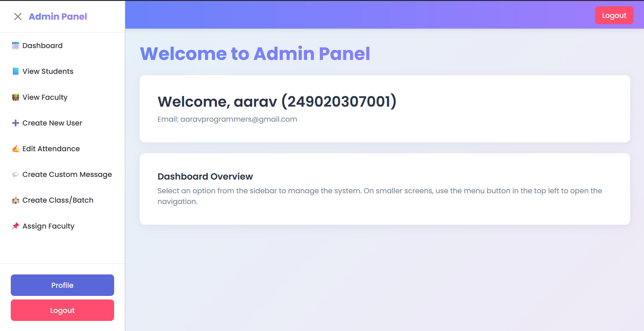Screen dimensions: 644x331
Task: Click the speech bubble Custom Message icon
Action: (x=15, y=174)
